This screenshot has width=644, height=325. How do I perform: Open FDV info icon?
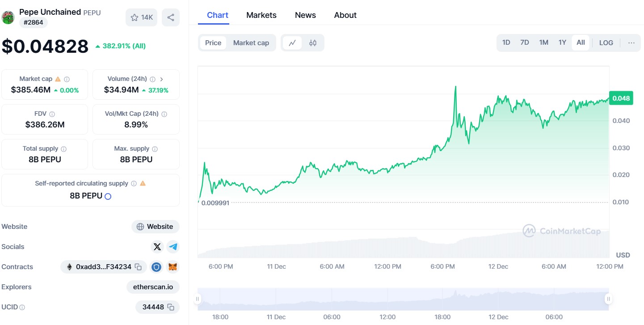click(52, 114)
